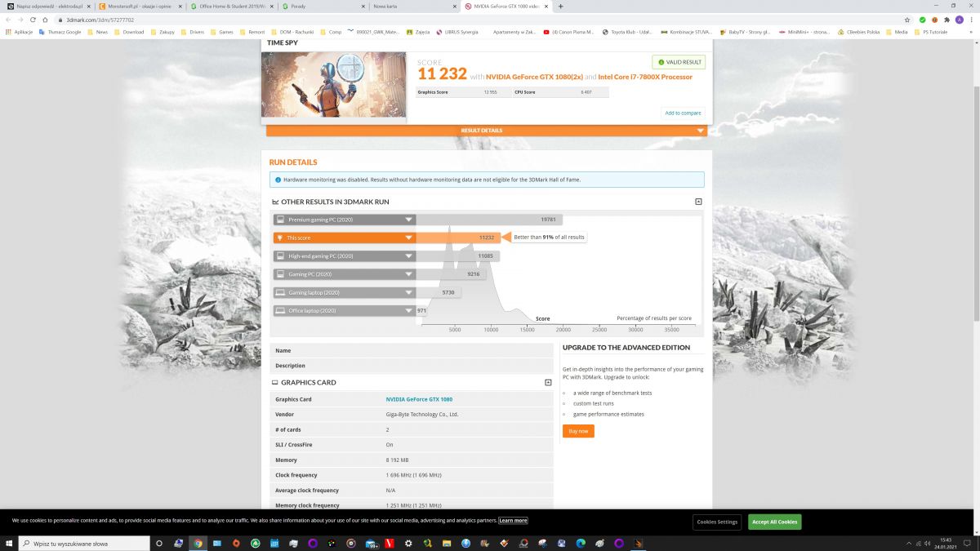Screen dimensions: 980x551
Task: Select the Giga-Byte Technology Co., Ltd. vendor text
Action: coord(422,415)
